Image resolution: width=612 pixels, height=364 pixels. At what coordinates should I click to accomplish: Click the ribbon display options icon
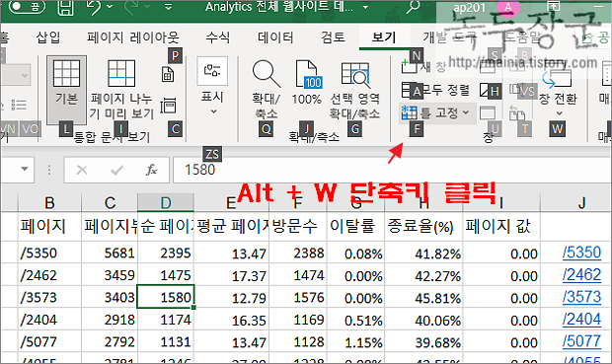554,6
